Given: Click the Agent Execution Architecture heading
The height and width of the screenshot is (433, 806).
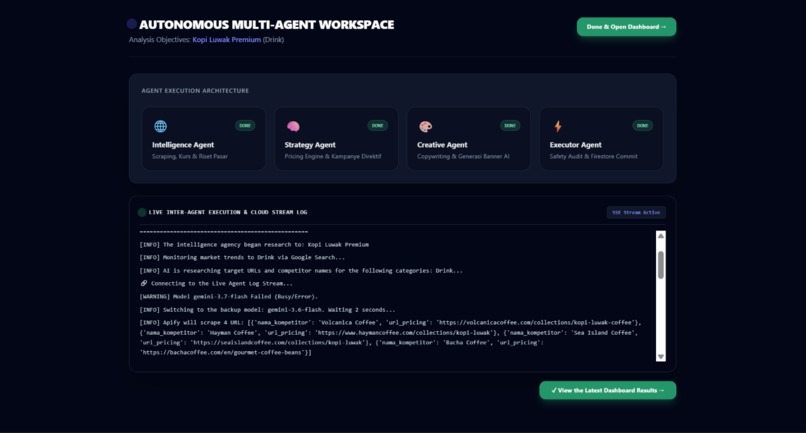Looking at the screenshot, I should tap(195, 91).
